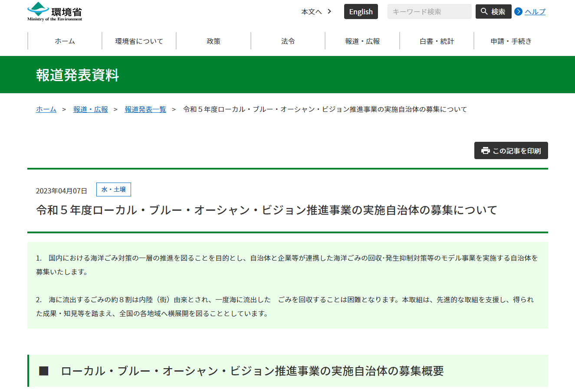Image resolution: width=575 pixels, height=392 pixels.
Task: Jump to main content via 本文へ
Action: coord(312,12)
